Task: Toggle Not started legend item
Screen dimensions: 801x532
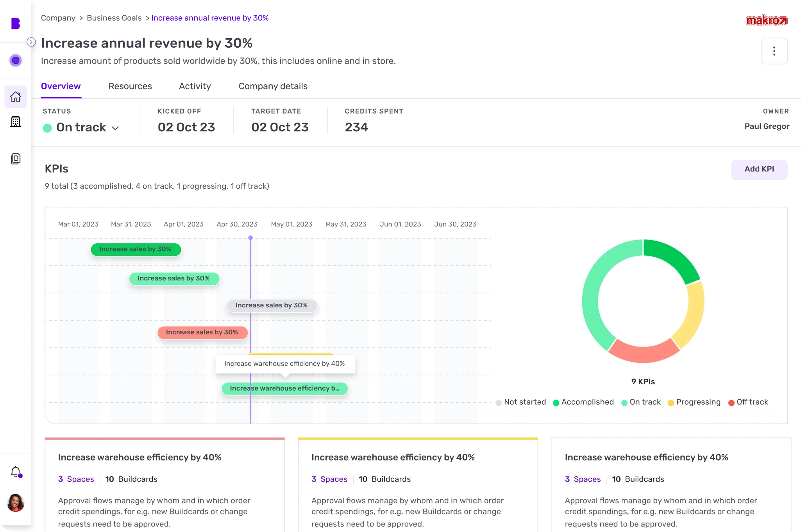Action: pos(520,402)
